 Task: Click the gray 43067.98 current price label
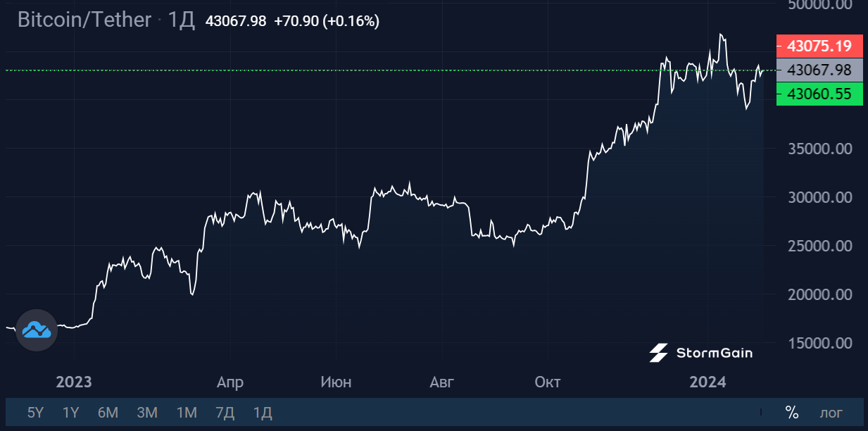tap(819, 70)
